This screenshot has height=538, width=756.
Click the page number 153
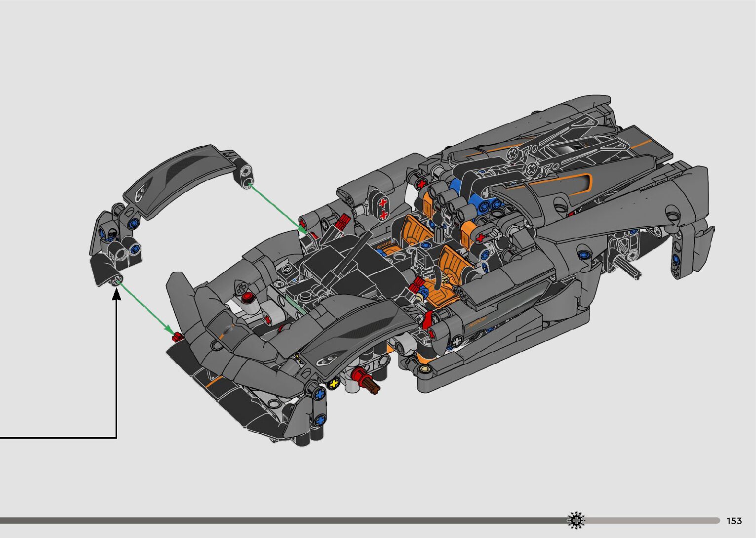tap(734, 521)
